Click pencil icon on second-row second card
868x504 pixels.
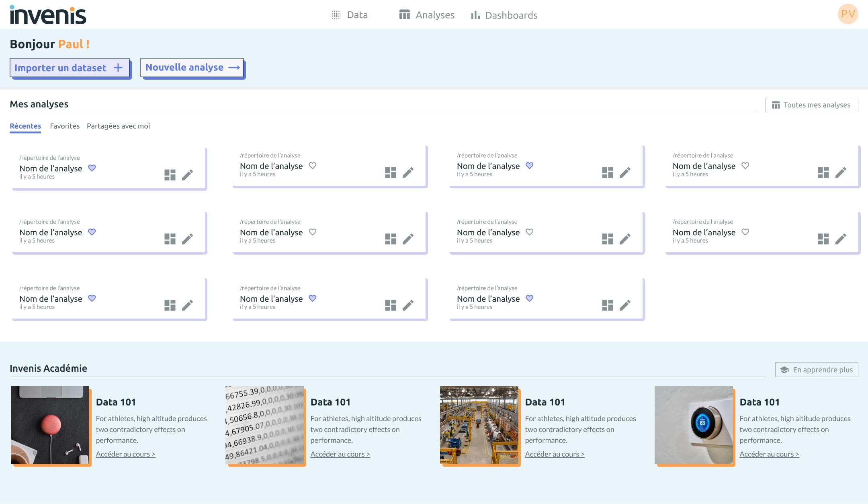[408, 239]
